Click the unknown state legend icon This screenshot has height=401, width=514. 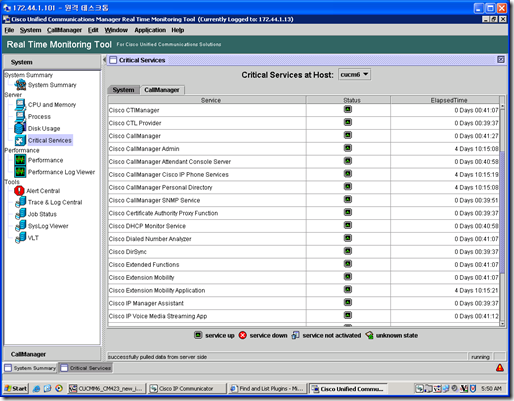pos(369,335)
